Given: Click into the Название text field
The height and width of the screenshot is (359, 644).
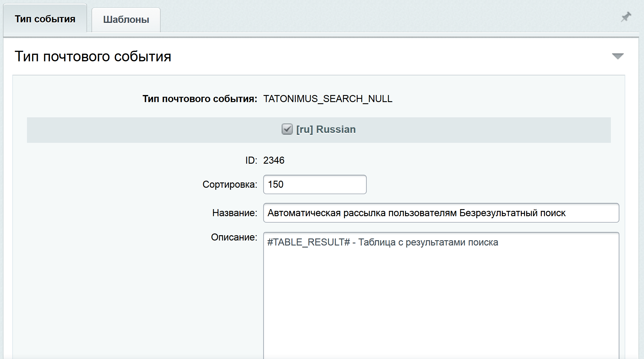Looking at the screenshot, I should click(441, 213).
